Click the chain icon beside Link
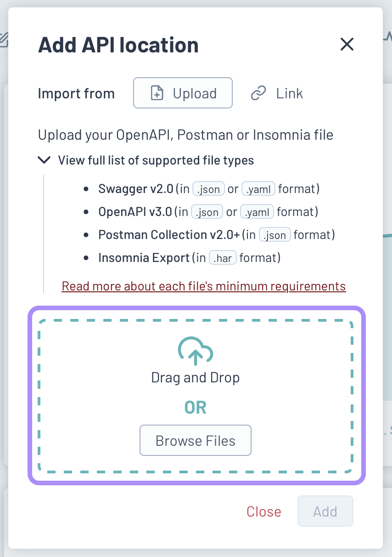Screen dimensions: 392x557 point(258,93)
